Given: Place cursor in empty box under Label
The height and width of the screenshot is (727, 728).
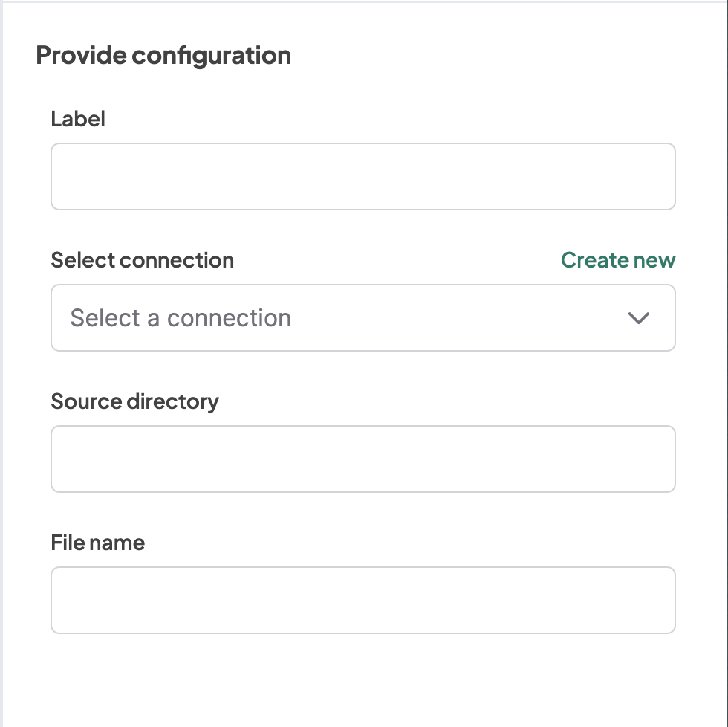Looking at the screenshot, I should (x=363, y=177).
